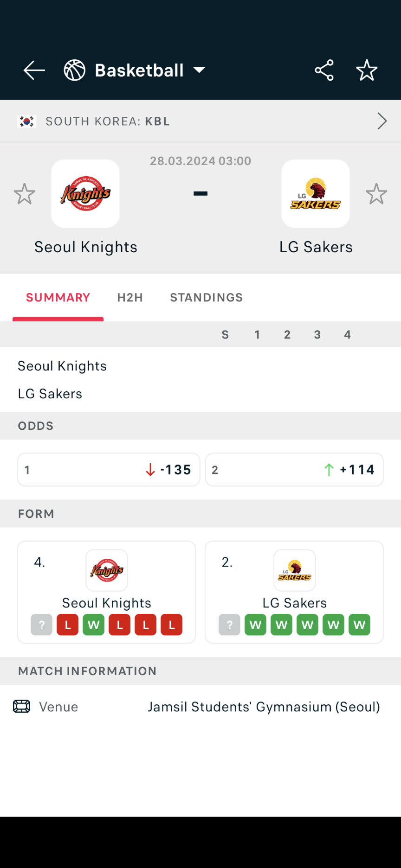Image resolution: width=401 pixels, height=868 pixels.
Task: Tap the basketball sport icon
Action: point(75,70)
